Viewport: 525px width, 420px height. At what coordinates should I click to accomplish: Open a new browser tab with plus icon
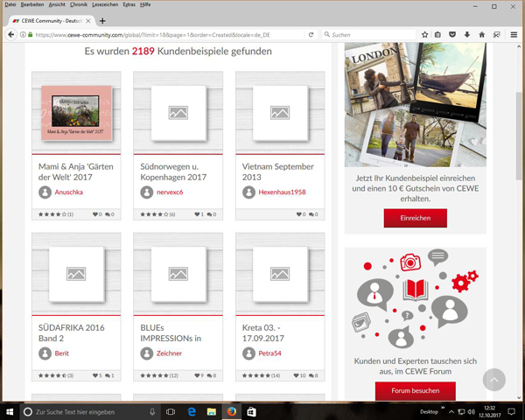[x=102, y=21]
